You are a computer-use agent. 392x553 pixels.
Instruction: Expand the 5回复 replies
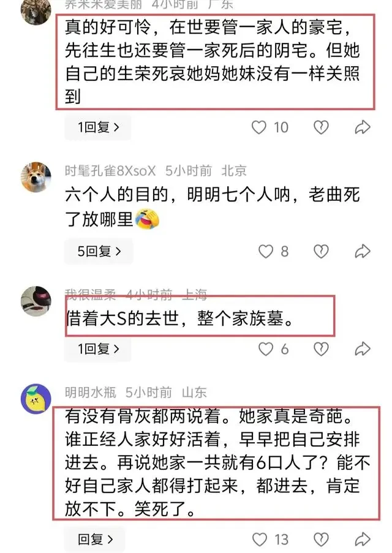pos(99,252)
